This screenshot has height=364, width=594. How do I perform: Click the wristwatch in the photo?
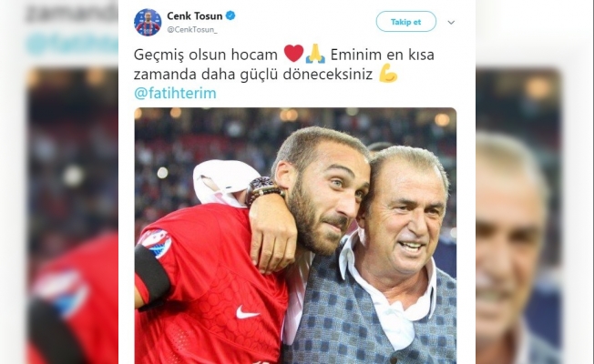click(263, 190)
